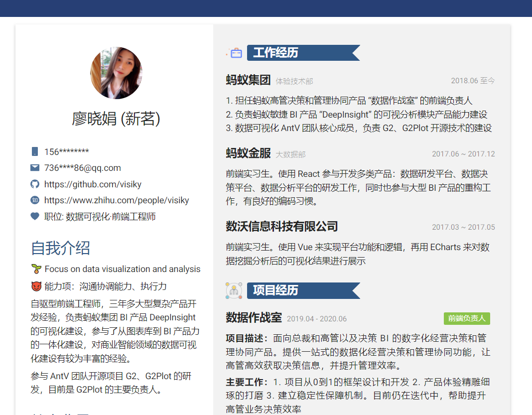Click line 1 about 数据作战室 的前端负责人
532x415 pixels.
pyautogui.click(x=349, y=101)
